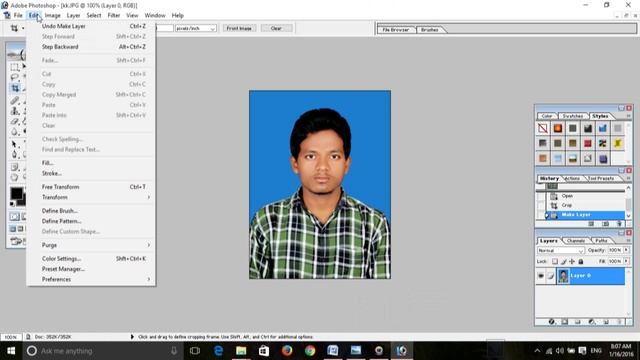Switch to the Channels tab
The height and width of the screenshot is (360, 640).
coord(576,241)
